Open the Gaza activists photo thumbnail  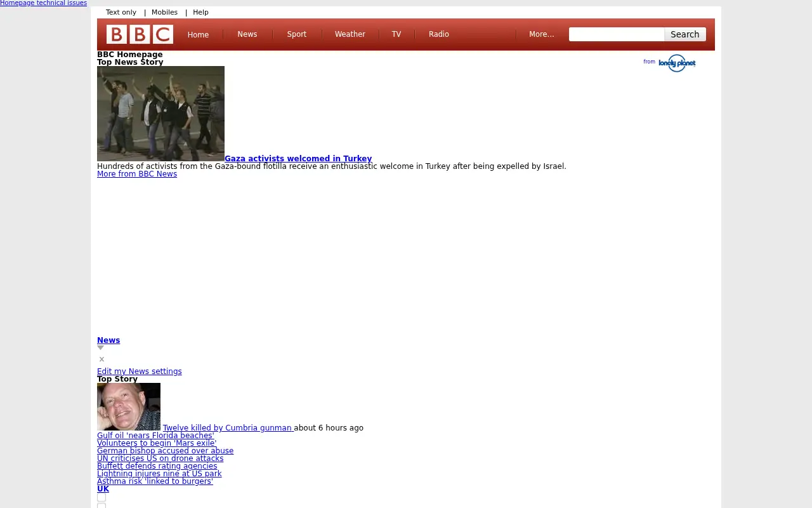160,114
